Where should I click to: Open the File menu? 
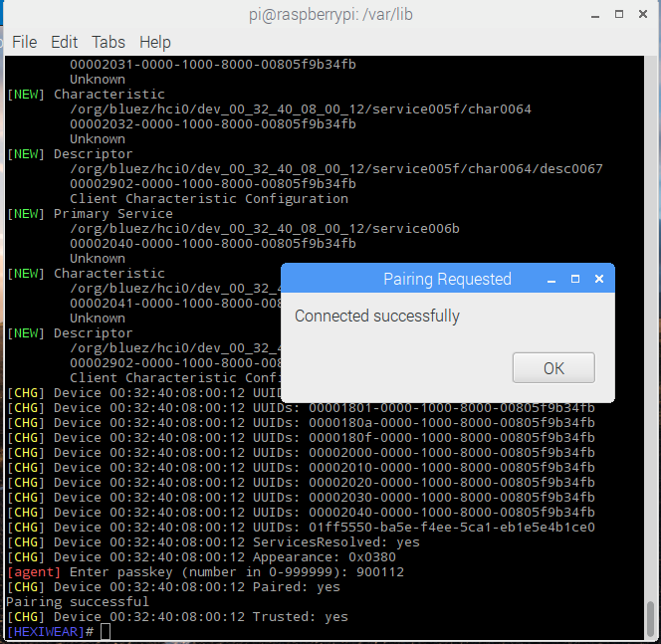(24, 42)
